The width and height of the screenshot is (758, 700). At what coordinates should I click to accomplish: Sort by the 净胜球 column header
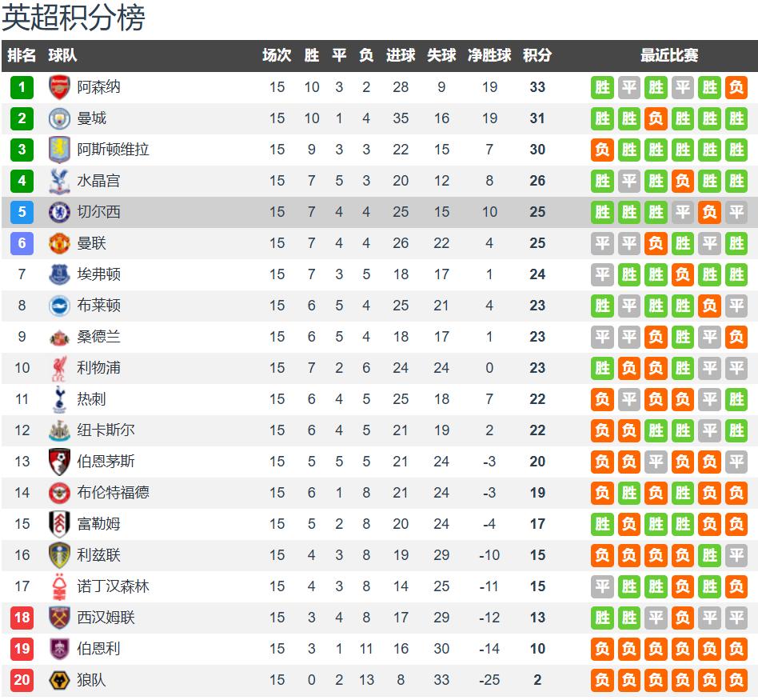click(x=489, y=56)
